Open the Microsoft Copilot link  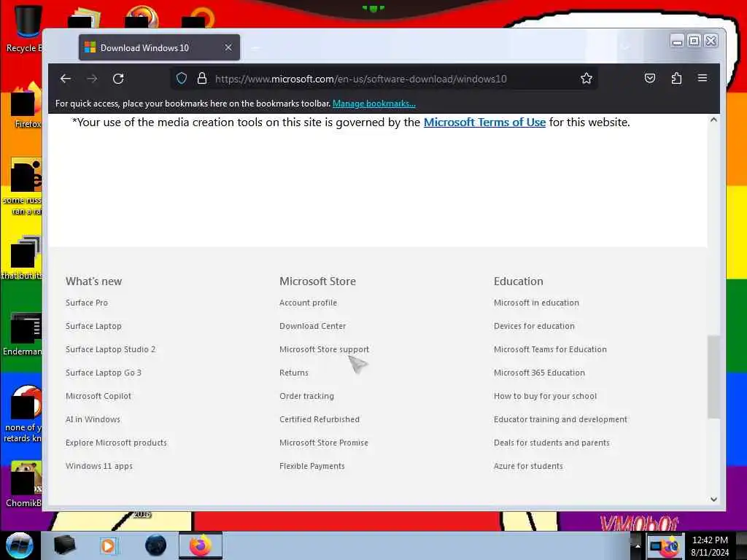[x=98, y=396]
